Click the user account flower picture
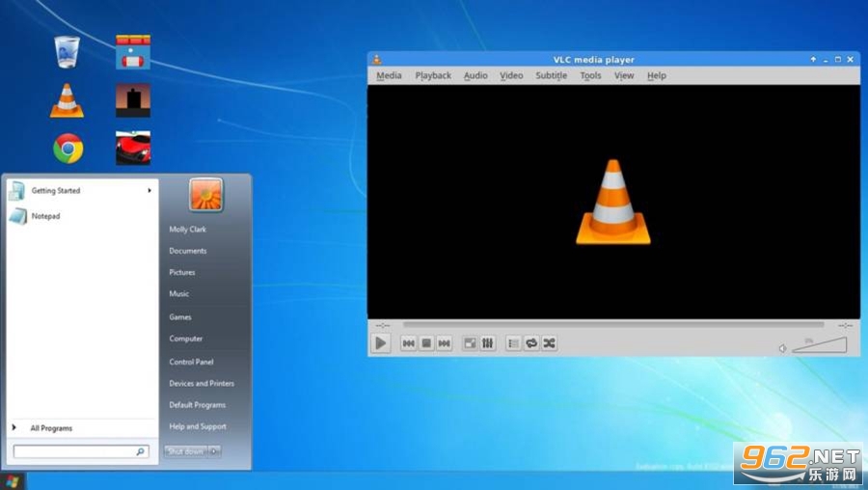 (206, 195)
